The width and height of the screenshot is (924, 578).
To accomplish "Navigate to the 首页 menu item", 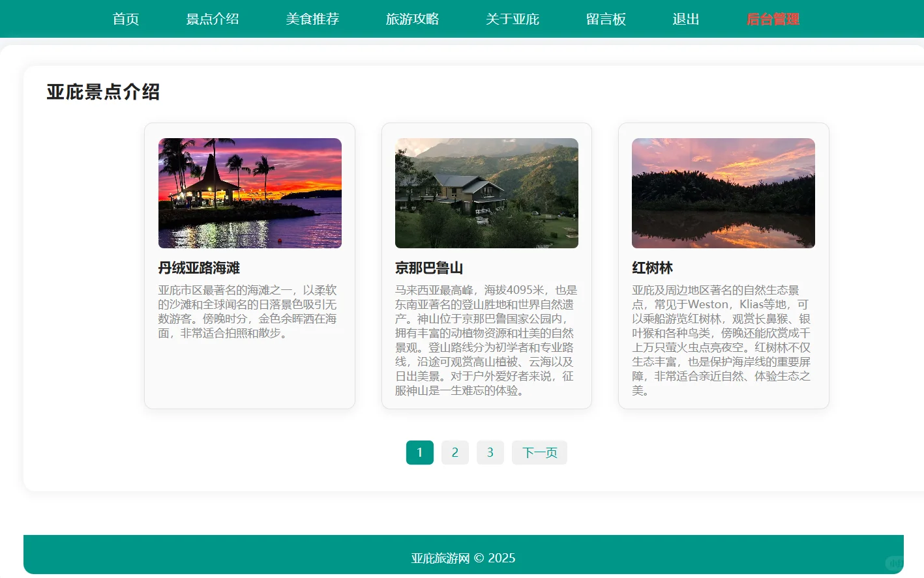I will click(x=126, y=19).
